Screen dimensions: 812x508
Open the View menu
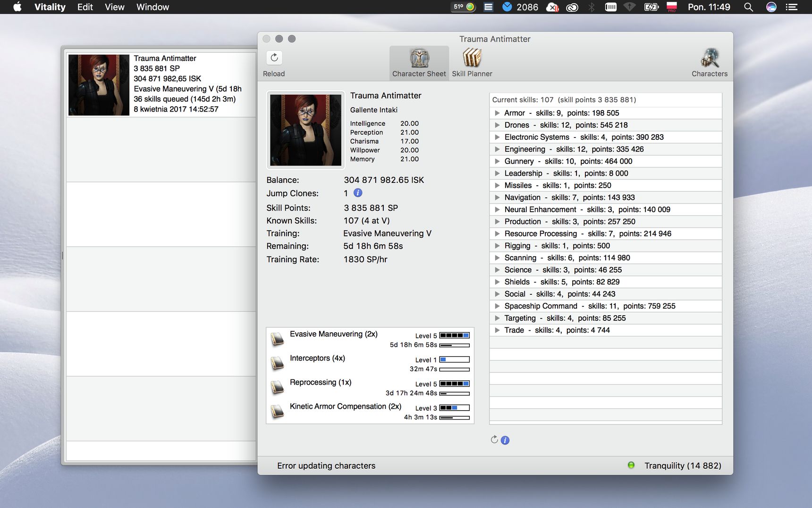pyautogui.click(x=115, y=7)
